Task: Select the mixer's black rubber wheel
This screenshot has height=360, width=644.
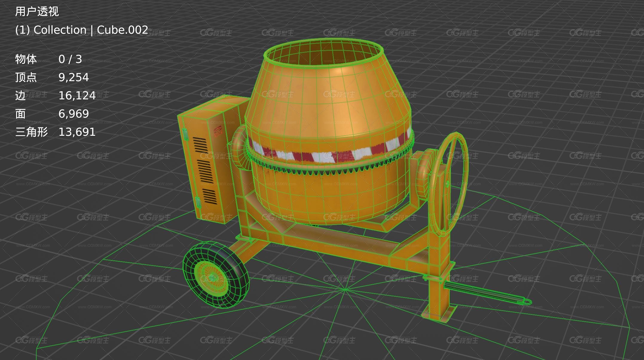Action: pyautogui.click(x=216, y=275)
